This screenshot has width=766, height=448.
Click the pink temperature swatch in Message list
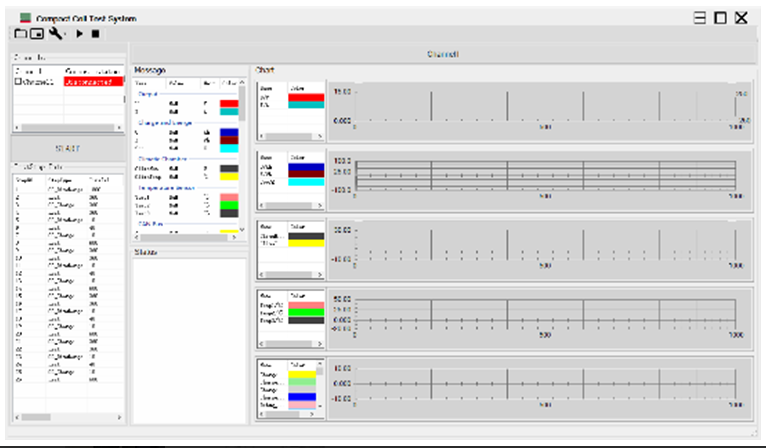pos(229,197)
